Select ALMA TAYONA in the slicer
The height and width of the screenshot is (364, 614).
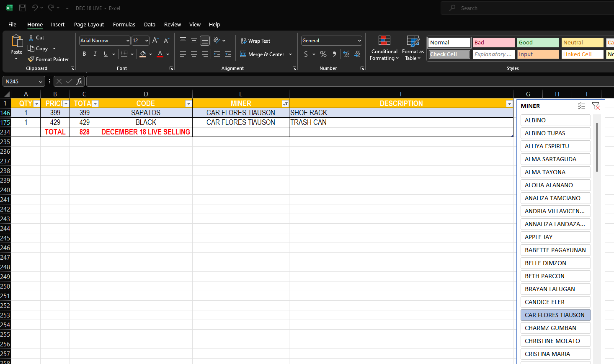pos(555,172)
